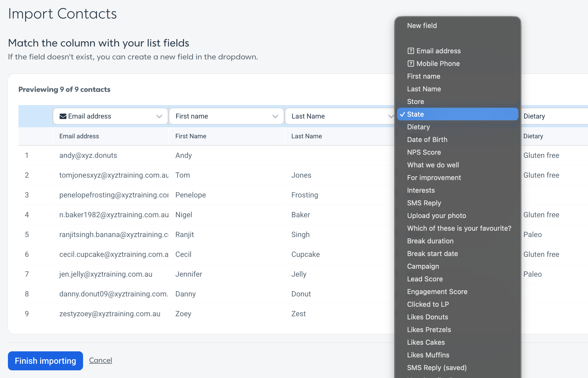Select Dietary option in the open list
588x378 pixels.
(x=457, y=127)
